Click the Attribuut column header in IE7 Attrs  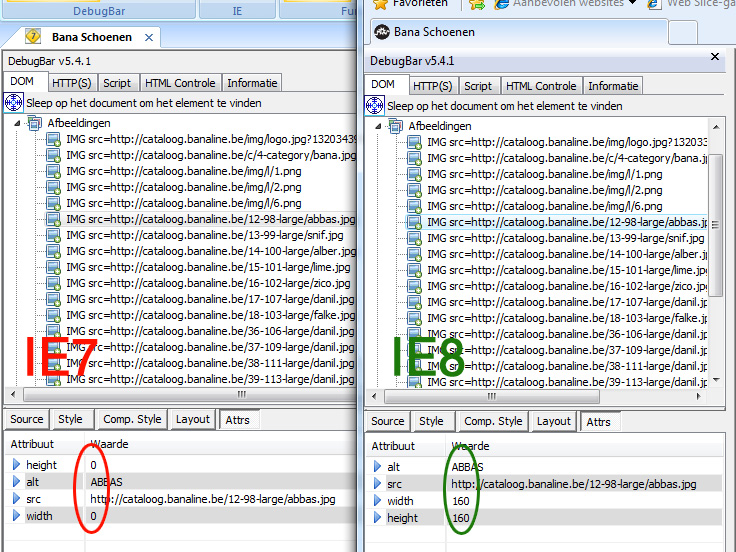(45, 444)
